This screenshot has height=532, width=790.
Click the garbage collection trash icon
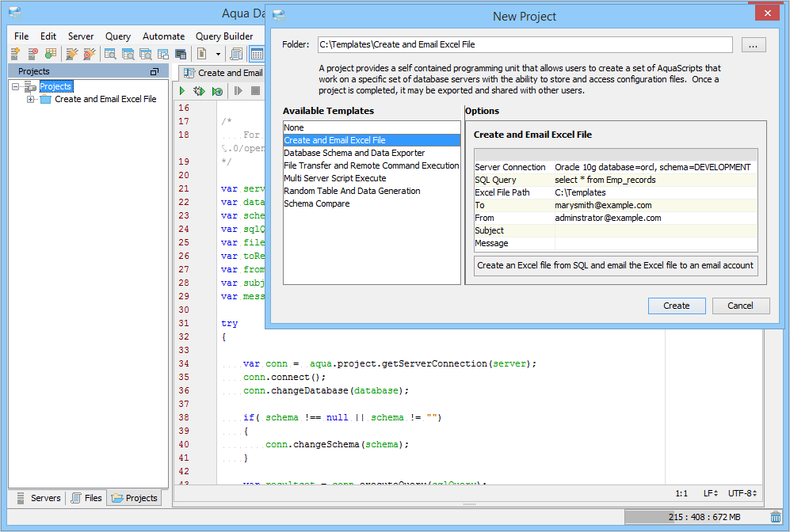775,517
